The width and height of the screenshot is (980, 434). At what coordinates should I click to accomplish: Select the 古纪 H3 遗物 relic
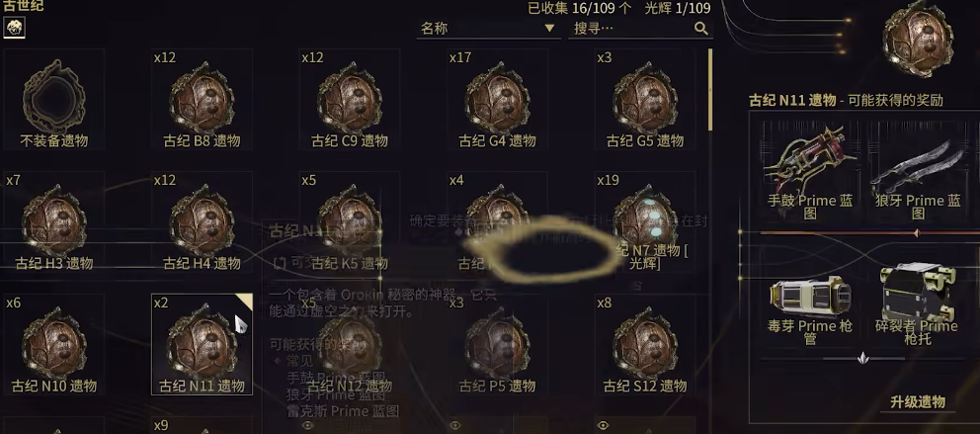53,222
